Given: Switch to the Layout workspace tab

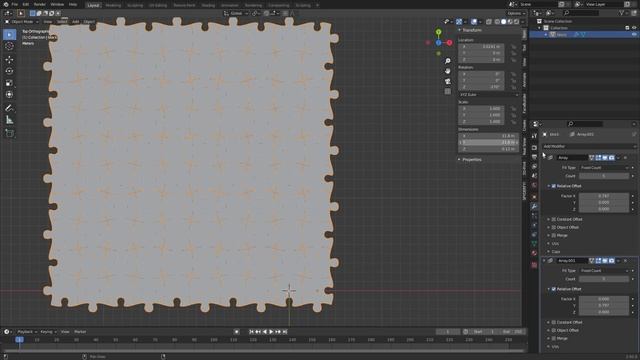Looking at the screenshot, I should tap(93, 5).
